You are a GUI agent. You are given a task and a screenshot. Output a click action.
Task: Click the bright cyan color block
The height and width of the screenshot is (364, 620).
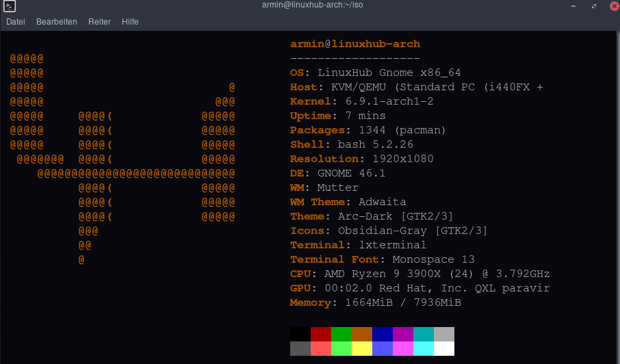[x=424, y=348]
